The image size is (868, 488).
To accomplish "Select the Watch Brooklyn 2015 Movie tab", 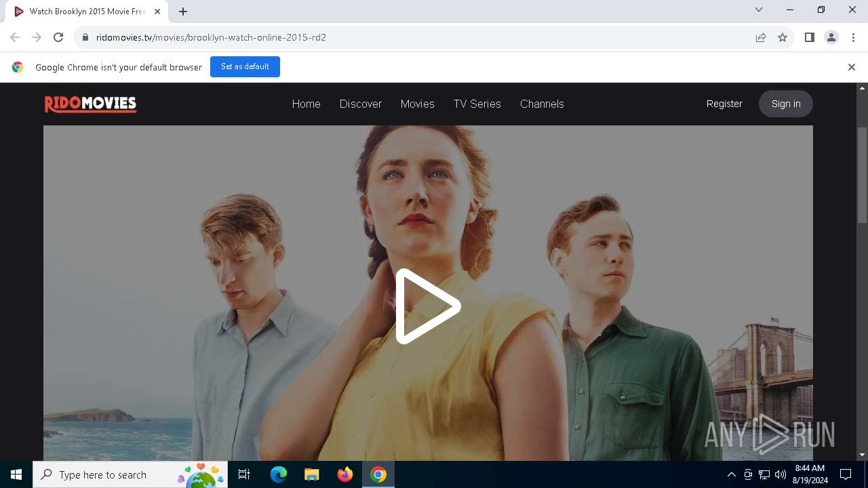I will 87,12.
